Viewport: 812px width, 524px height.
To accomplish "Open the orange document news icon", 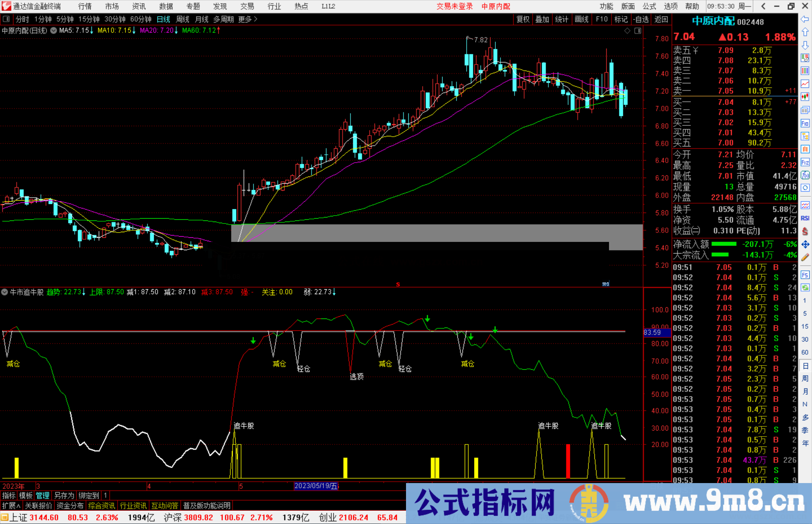I will click(x=805, y=149).
